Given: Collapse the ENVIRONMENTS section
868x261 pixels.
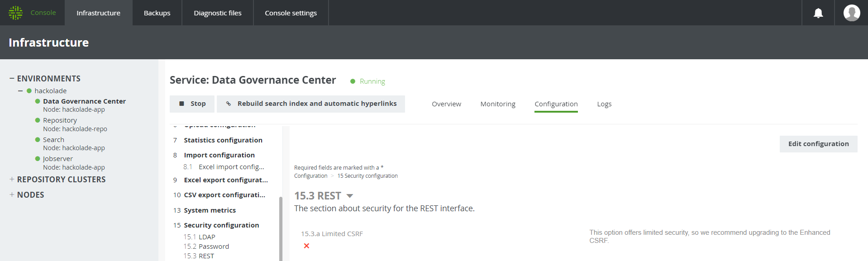Looking at the screenshot, I should pos(12,79).
